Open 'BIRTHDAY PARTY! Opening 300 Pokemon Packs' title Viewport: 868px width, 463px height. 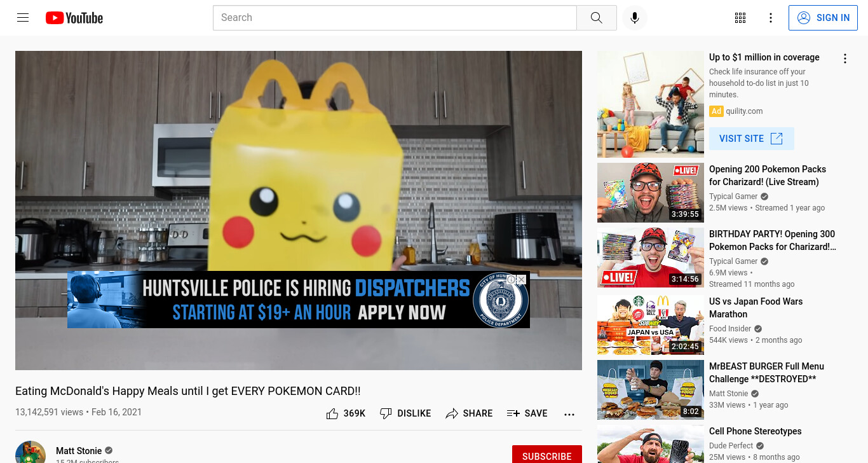pos(773,240)
